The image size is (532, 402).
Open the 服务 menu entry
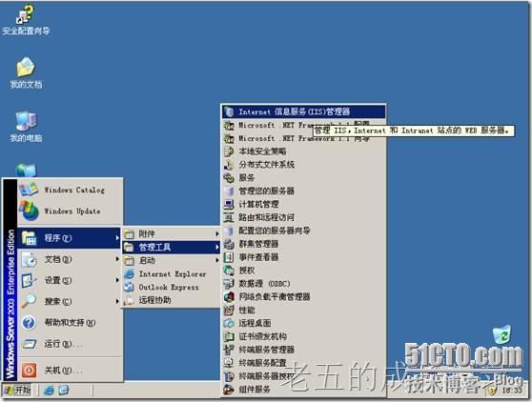click(x=303, y=177)
